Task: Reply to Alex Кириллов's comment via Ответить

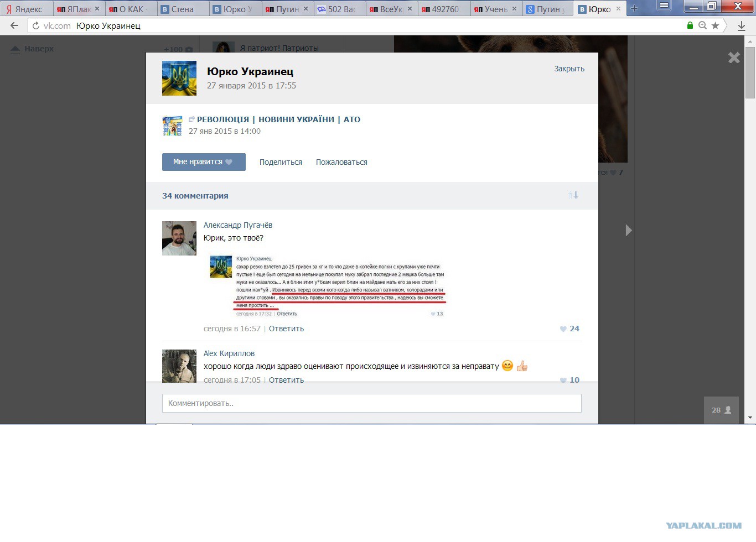Action: (x=286, y=380)
